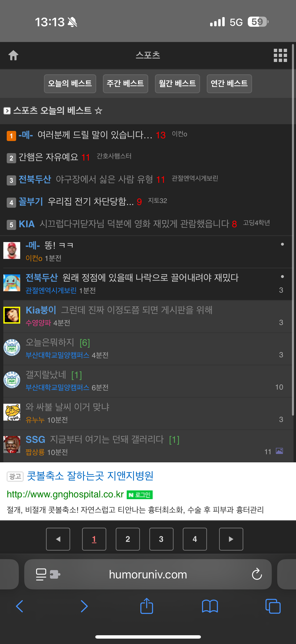This screenshot has width=296, height=644.
Task: Tap the star favorite icon beside 오늘의 베스트
Action: click(99, 110)
